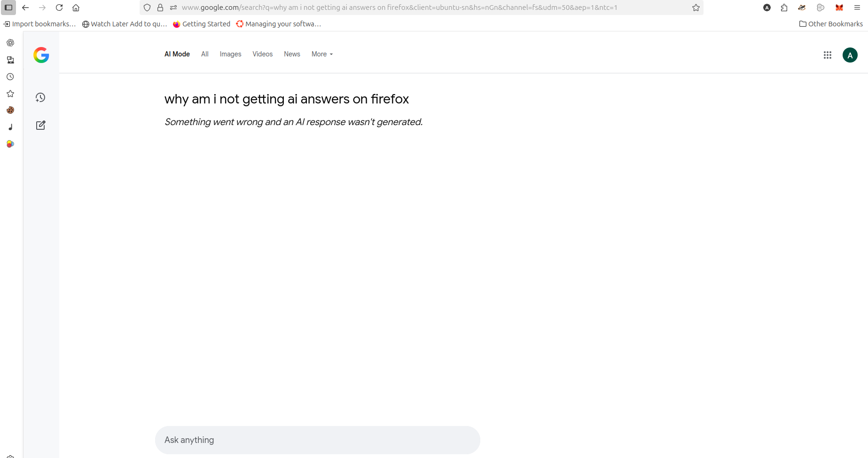Open the Google account avatar
Viewport: 868px width, 458px height.
[850, 55]
